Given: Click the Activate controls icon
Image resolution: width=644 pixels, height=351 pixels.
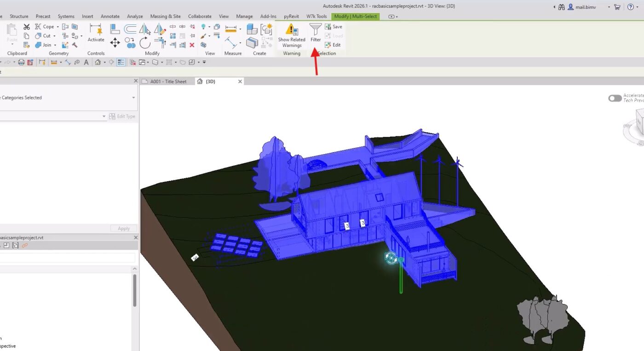Looking at the screenshot, I should pos(96,30).
